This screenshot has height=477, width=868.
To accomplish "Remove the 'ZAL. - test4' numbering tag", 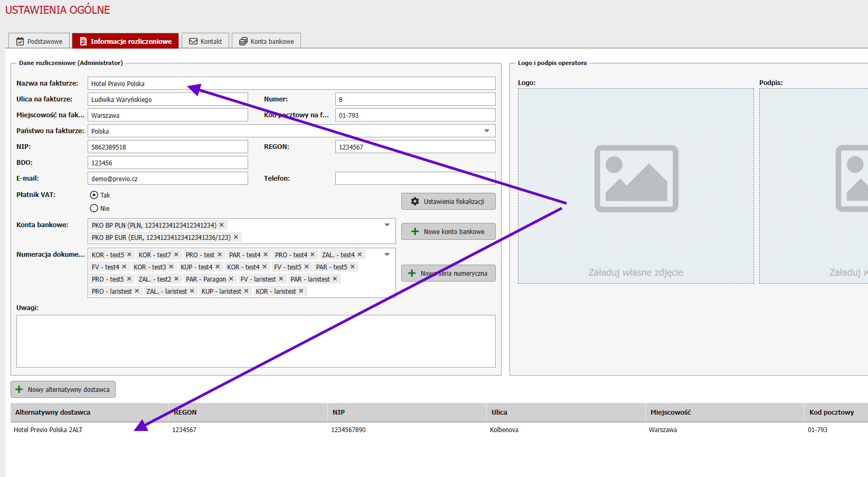I will (360, 255).
